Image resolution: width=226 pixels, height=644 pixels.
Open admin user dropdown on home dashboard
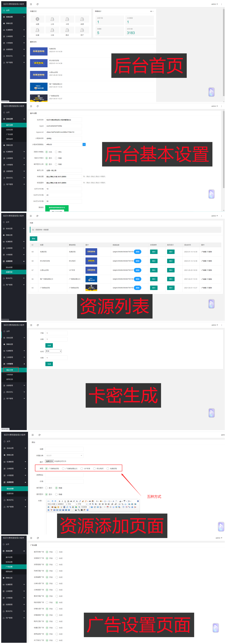[215, 4]
